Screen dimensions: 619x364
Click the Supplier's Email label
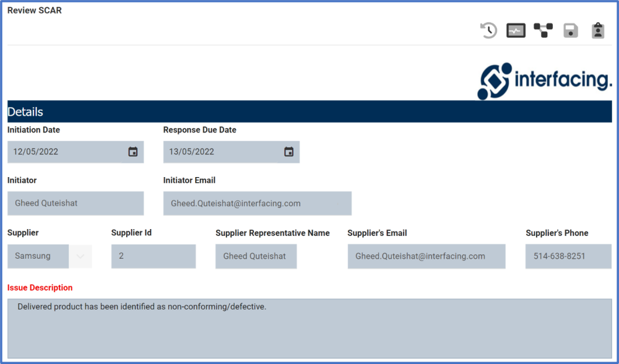[x=377, y=233]
